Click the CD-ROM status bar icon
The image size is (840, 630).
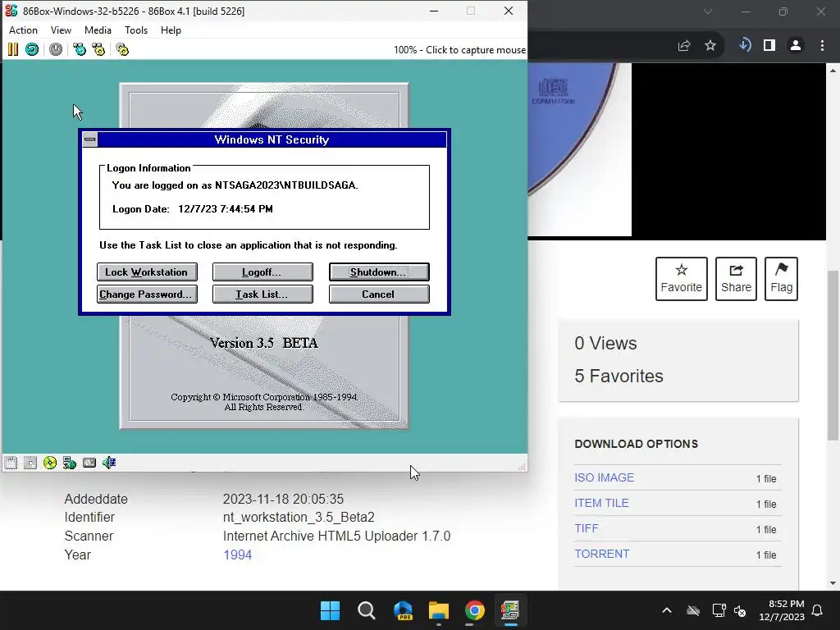click(x=50, y=463)
